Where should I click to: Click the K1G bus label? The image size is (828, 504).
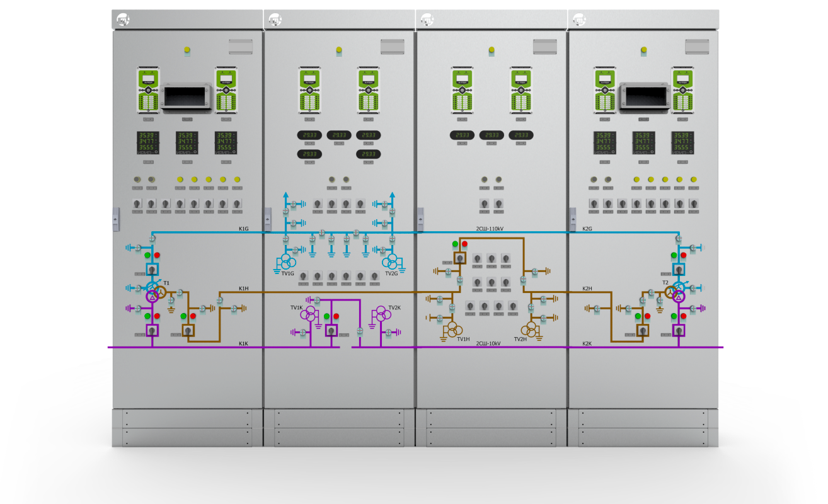pos(243,228)
